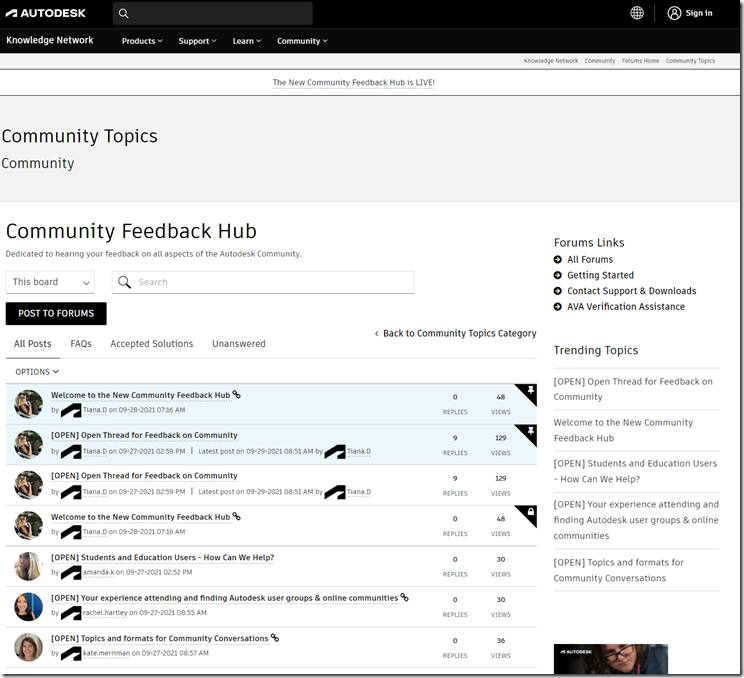Click Autodesk badge next to kate.merriman

tap(71, 654)
